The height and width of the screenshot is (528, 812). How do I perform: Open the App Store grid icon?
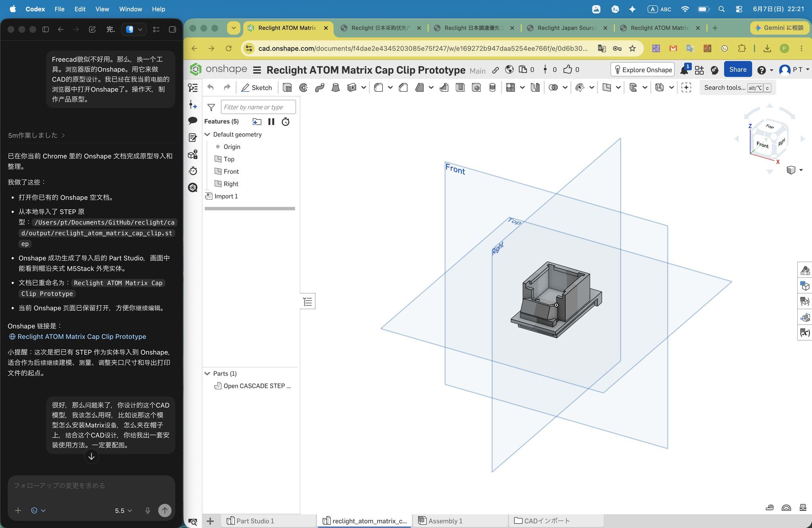point(699,70)
